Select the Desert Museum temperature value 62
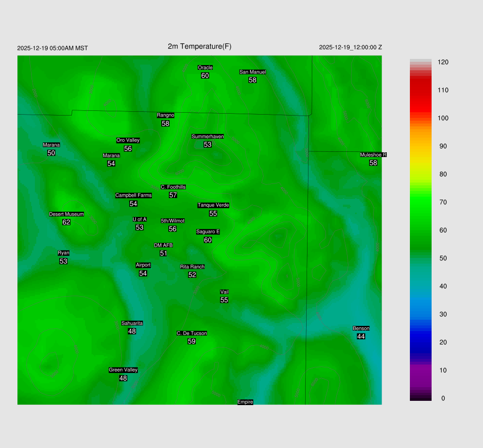 click(x=67, y=222)
